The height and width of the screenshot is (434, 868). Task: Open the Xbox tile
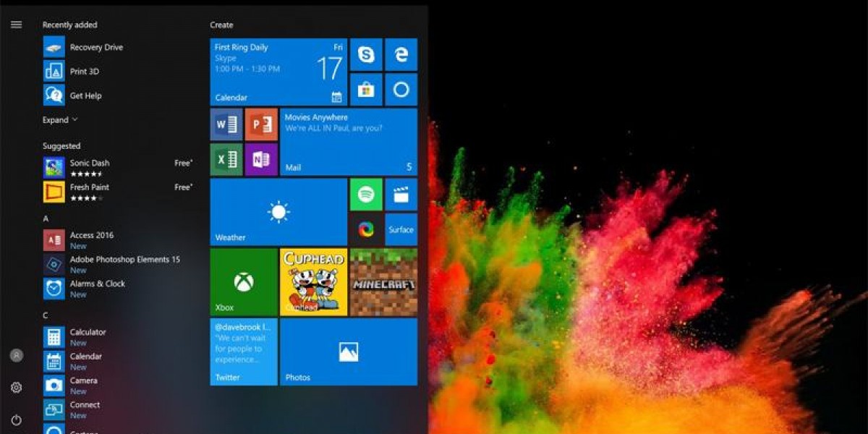[x=244, y=282]
